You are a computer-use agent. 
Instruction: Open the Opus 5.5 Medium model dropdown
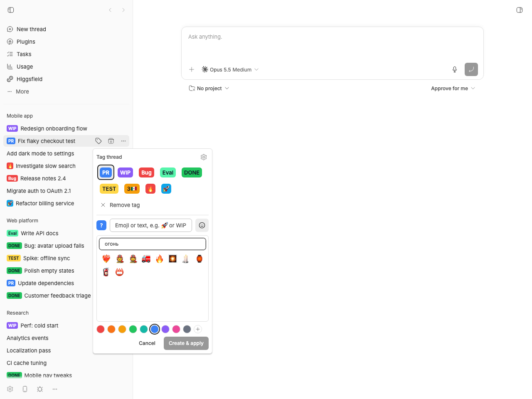pyautogui.click(x=230, y=69)
